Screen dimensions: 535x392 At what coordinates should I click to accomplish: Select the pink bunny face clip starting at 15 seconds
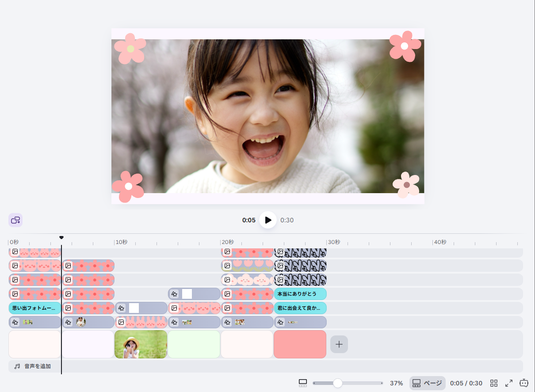pos(194,308)
